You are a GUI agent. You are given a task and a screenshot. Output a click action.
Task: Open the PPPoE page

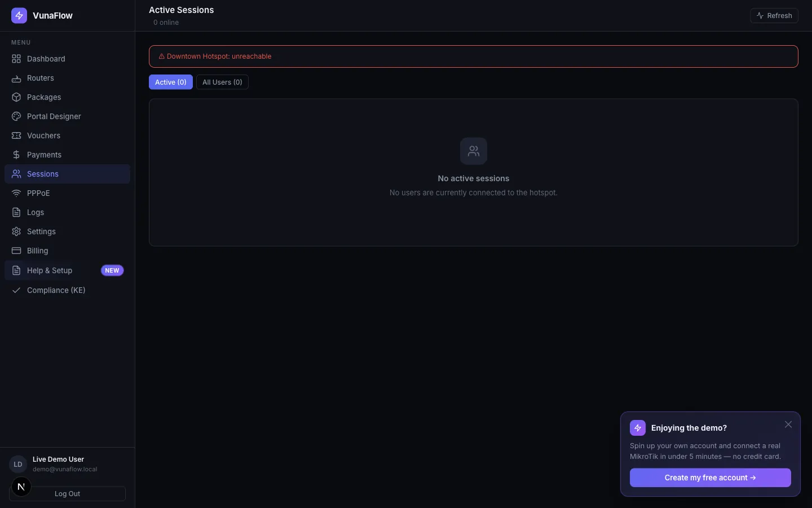pos(67,193)
